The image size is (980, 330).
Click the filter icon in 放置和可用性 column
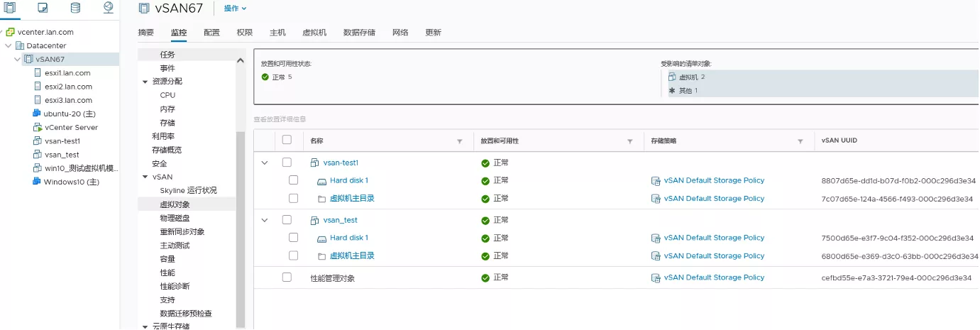[x=629, y=141]
